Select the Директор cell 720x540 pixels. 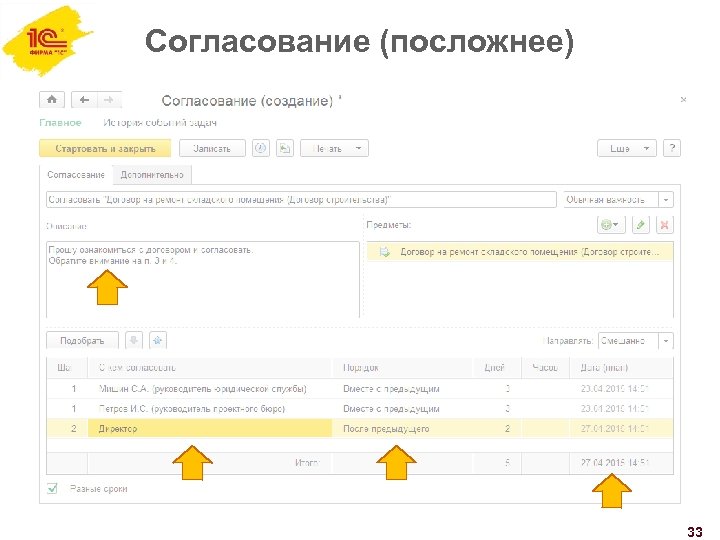point(209,428)
